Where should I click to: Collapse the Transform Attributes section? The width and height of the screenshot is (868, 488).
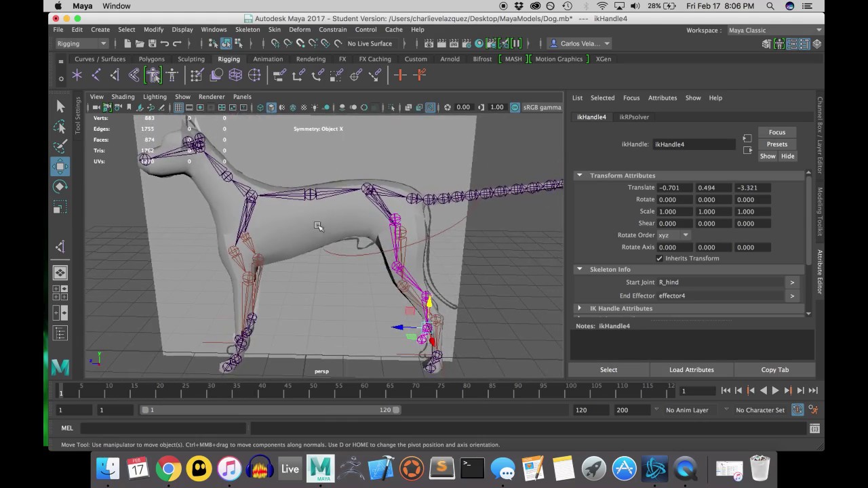point(579,176)
